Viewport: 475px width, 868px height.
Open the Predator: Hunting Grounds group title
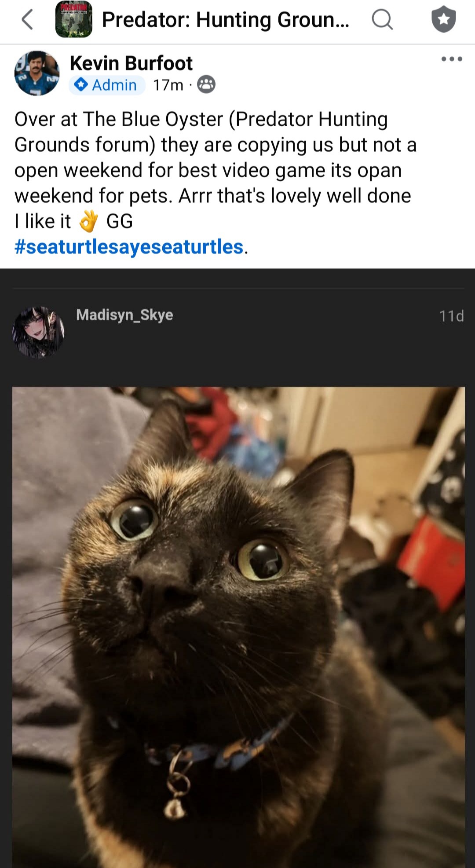click(226, 20)
